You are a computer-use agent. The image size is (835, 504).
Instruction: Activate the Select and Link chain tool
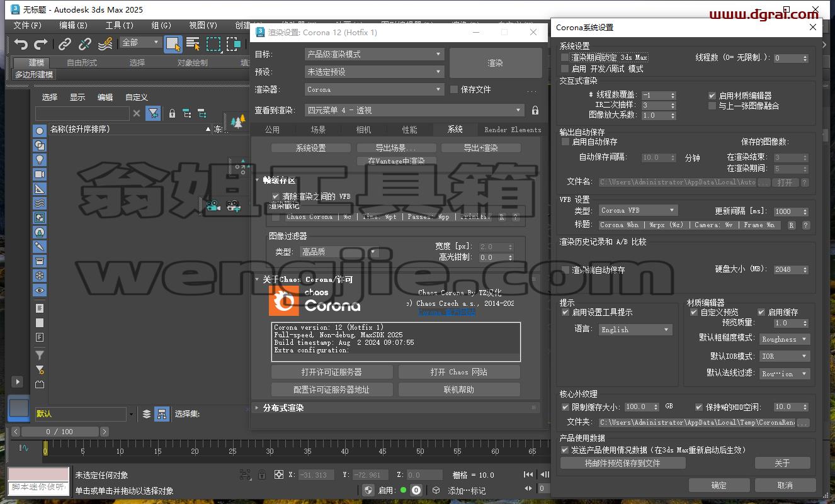65,44
